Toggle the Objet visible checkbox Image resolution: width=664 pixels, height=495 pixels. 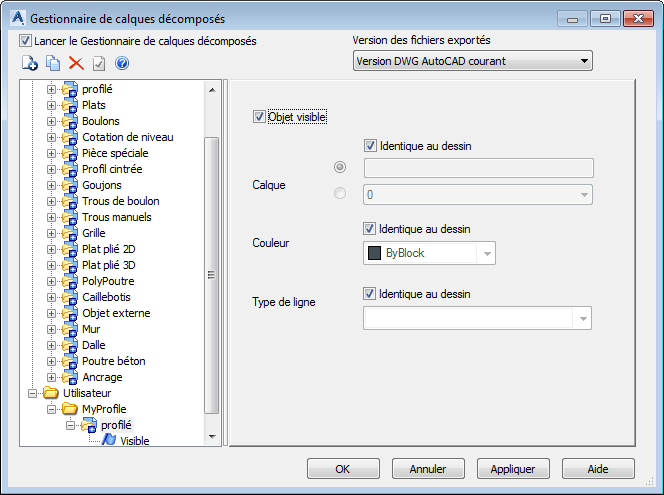coord(259,116)
